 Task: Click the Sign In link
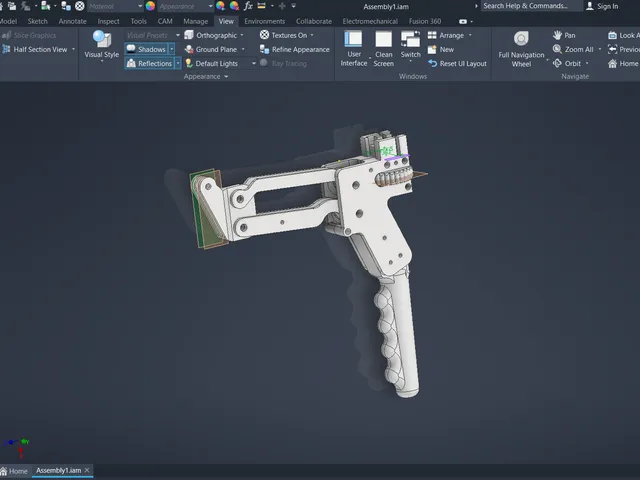(607, 6)
